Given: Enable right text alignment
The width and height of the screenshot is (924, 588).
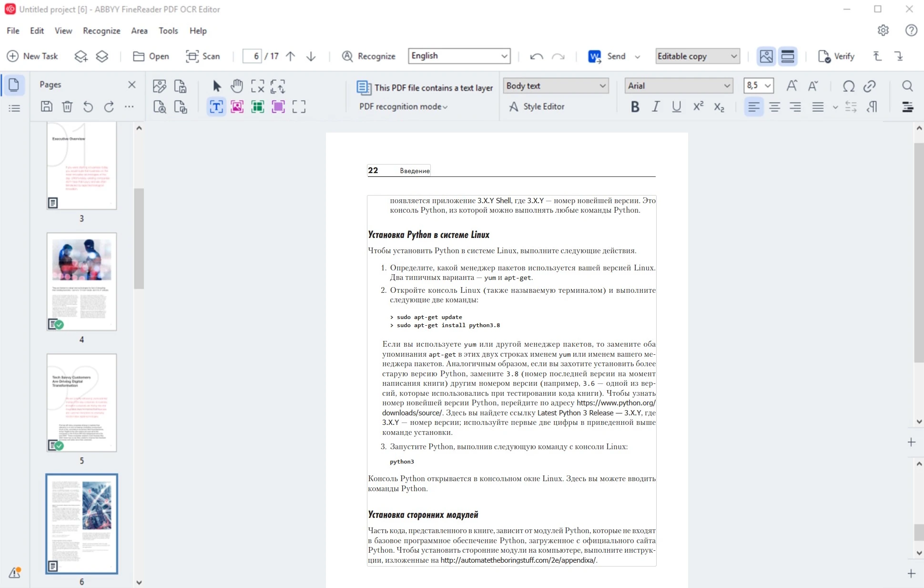Looking at the screenshot, I should tap(795, 107).
